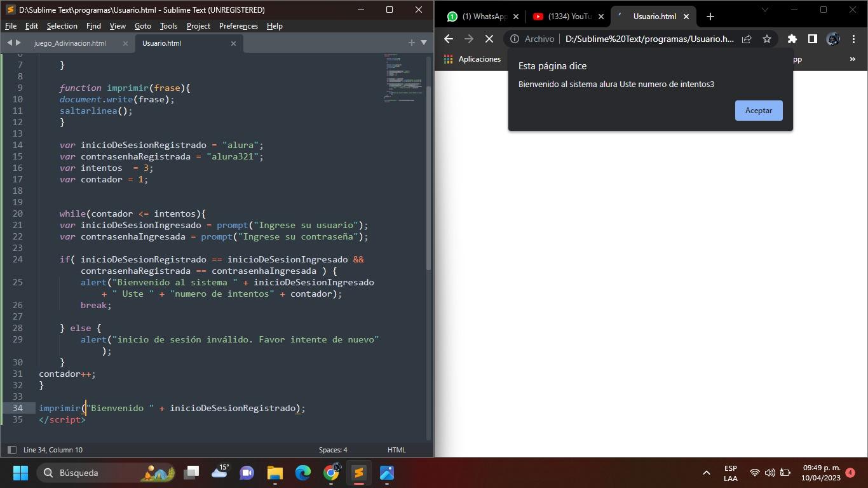Open Photos app taskbar icon

[387, 473]
